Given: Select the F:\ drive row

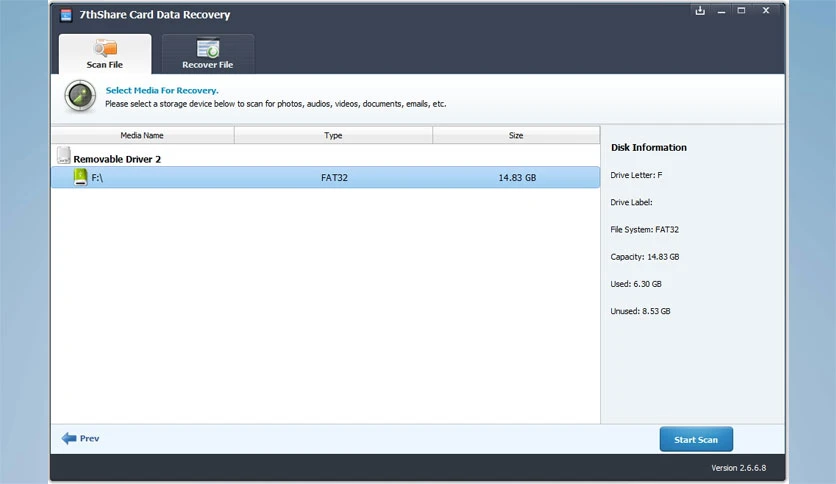Looking at the screenshot, I should 325,178.
